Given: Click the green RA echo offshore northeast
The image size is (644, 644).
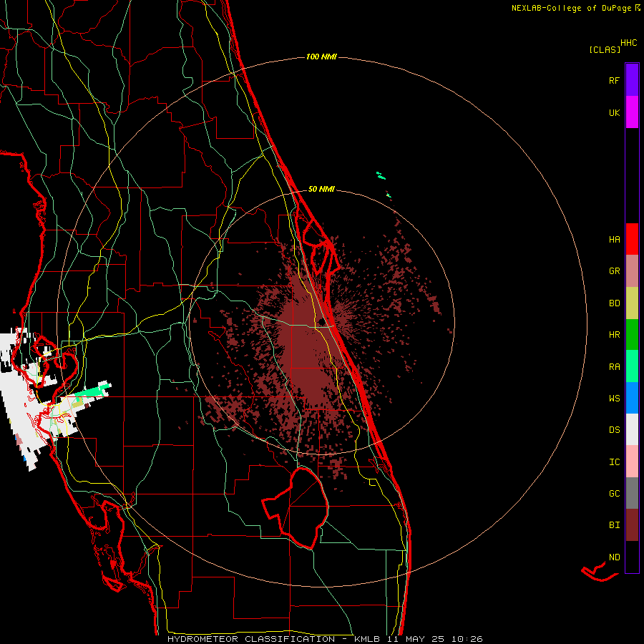Looking at the screenshot, I should tap(381, 177).
